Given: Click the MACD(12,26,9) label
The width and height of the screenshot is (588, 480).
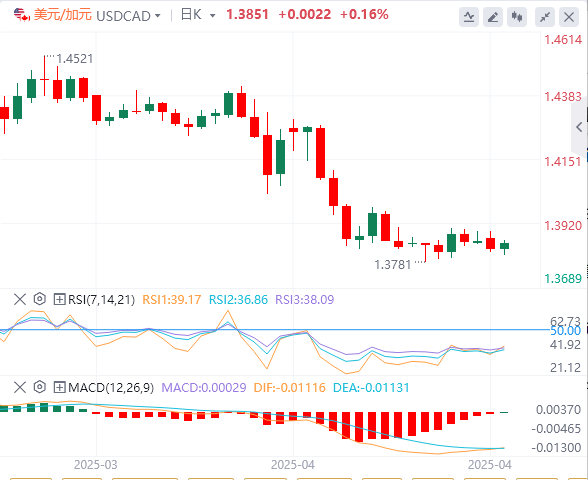Looking at the screenshot, I should click(x=111, y=387).
